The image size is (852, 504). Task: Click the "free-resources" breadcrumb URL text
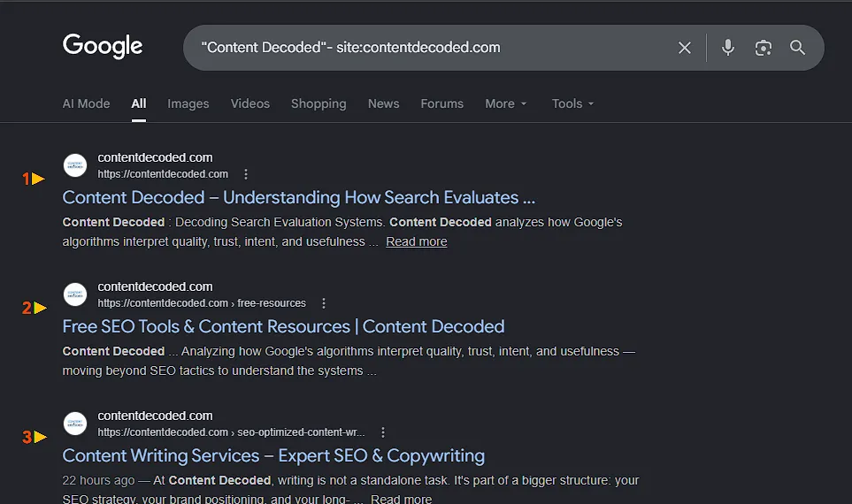point(272,303)
